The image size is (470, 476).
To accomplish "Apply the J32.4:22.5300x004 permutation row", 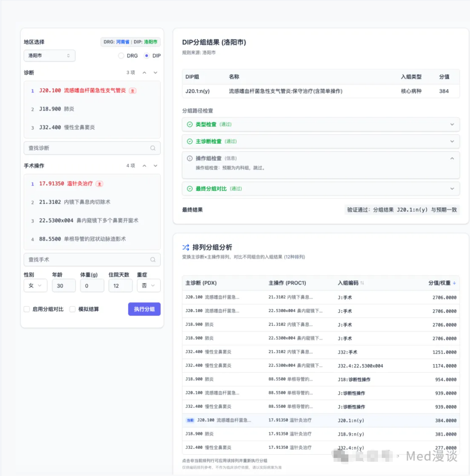I will (320, 366).
